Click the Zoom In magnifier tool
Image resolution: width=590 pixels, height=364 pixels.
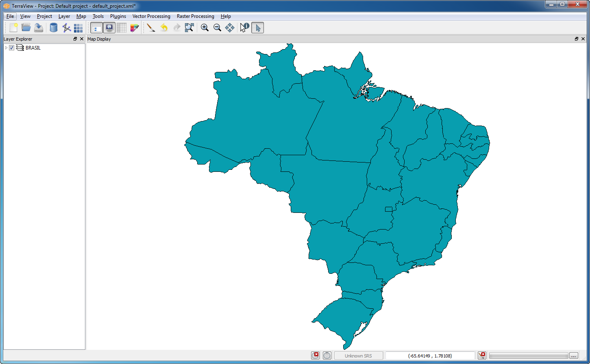205,28
